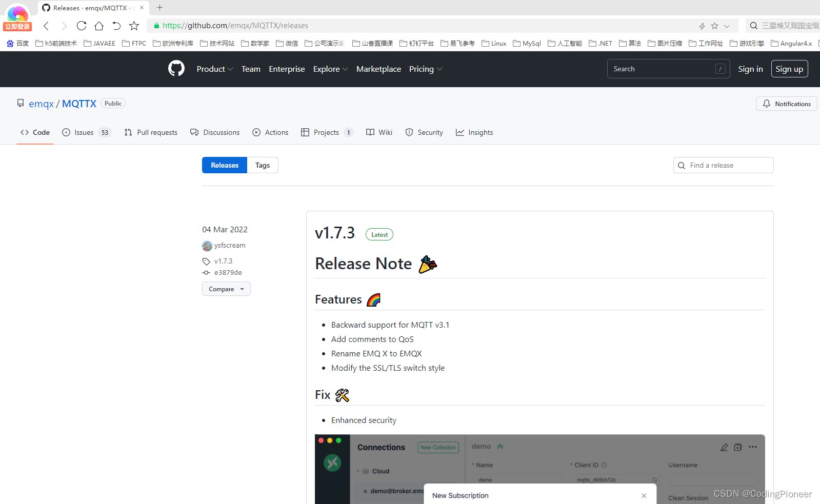Screen dimensions: 820x504
Task: Expand the address bar dropdown chevron
Action: coord(727,26)
